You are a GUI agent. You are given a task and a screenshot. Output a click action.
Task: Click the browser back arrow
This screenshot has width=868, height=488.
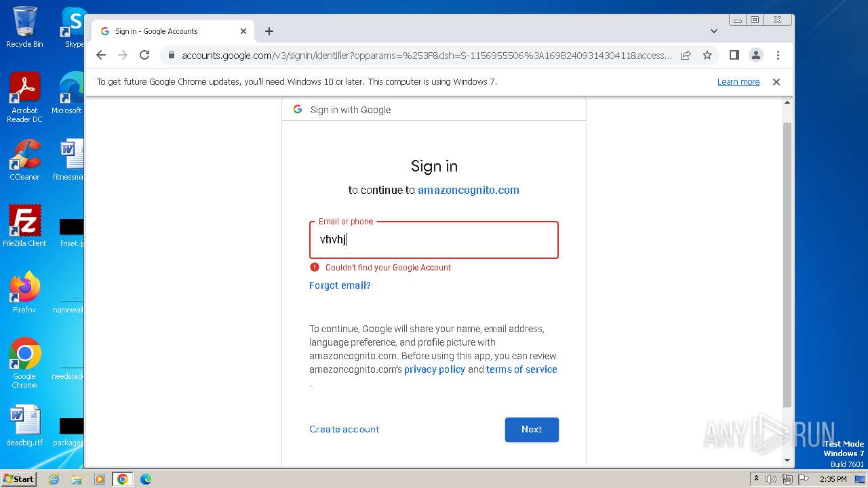click(101, 55)
